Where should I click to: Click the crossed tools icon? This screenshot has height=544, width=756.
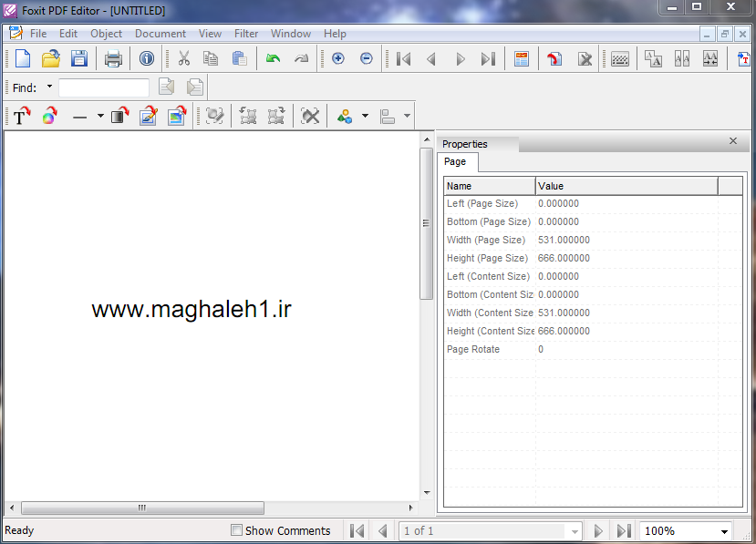pyautogui.click(x=310, y=116)
